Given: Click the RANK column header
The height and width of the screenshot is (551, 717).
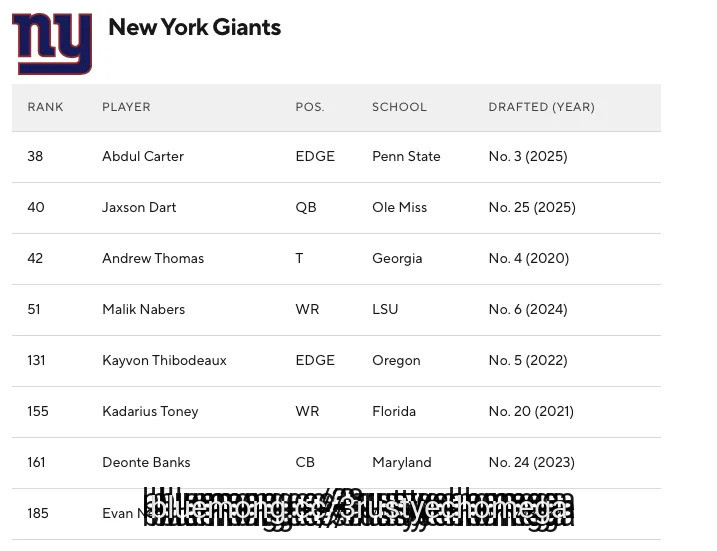Looking at the screenshot, I should tap(45, 107).
